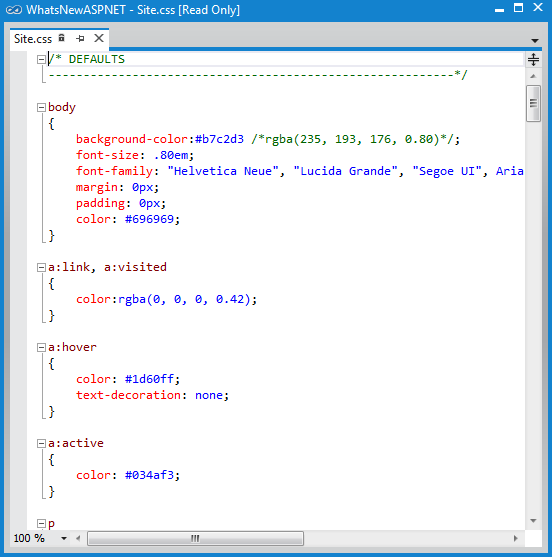Click the read-only lock icon on Site.css tab

(62, 38)
